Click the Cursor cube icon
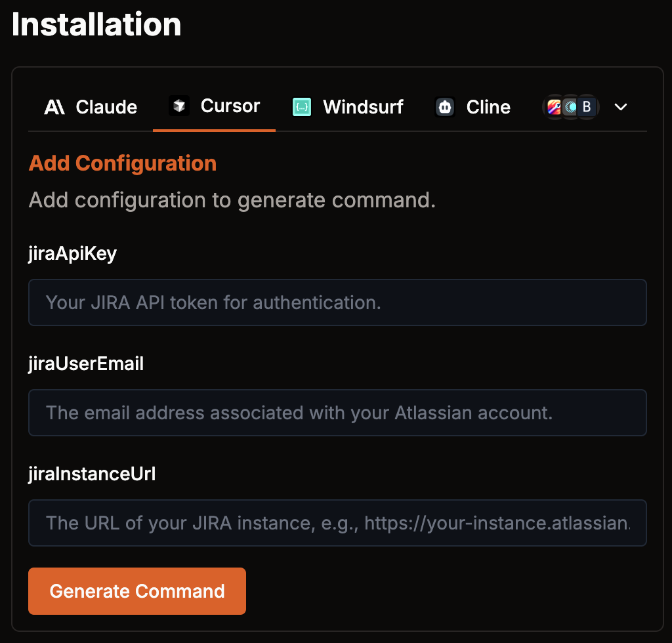 click(x=179, y=106)
